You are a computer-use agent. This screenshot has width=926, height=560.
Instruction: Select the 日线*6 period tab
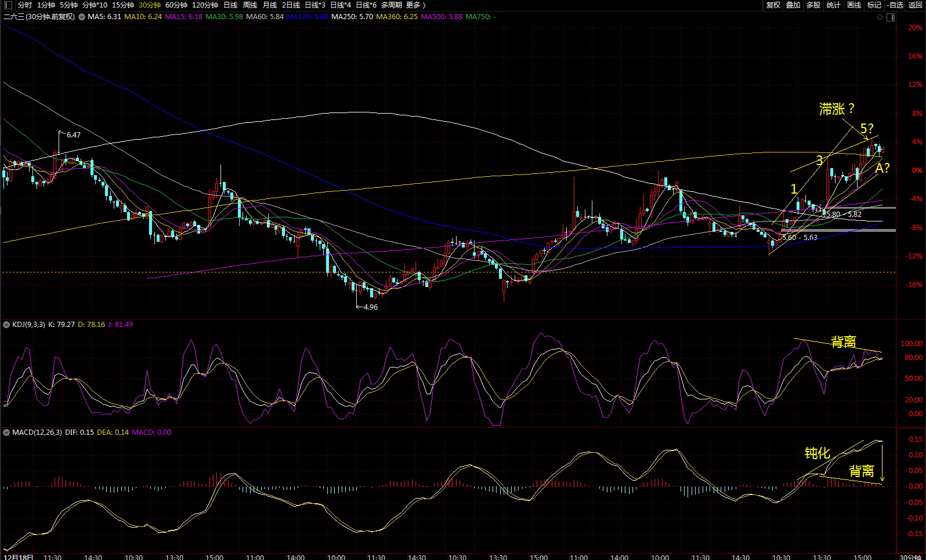pyautogui.click(x=366, y=5)
